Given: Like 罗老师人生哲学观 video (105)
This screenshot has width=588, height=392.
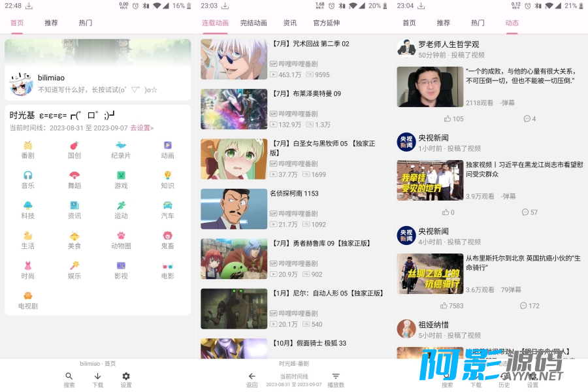Looking at the screenshot, I should pos(454,118).
